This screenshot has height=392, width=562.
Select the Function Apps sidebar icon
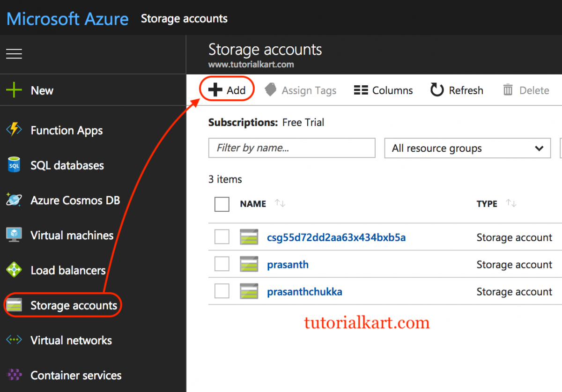(15, 130)
